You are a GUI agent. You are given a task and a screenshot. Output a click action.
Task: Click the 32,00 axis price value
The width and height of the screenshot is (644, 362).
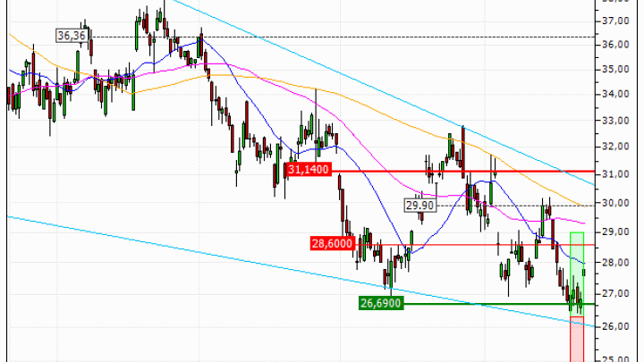tap(615, 147)
